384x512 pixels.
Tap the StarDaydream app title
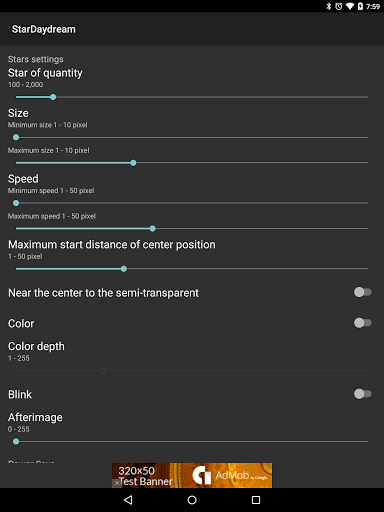(44, 29)
